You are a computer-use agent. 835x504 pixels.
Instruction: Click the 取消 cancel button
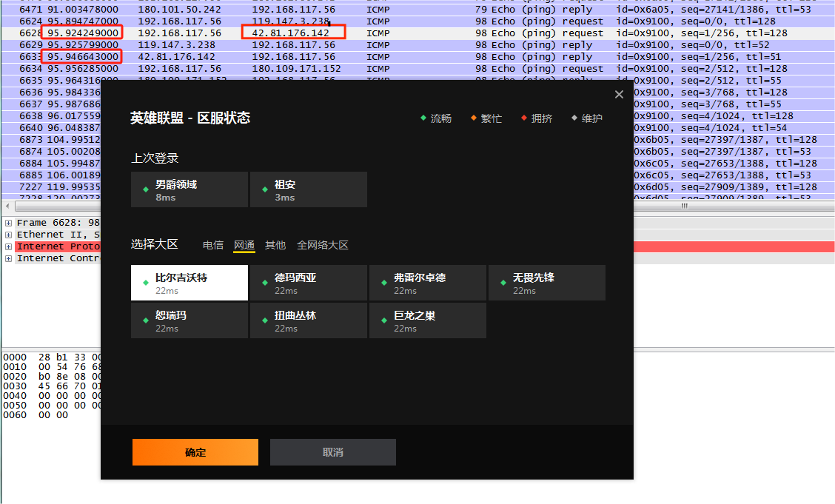333,452
